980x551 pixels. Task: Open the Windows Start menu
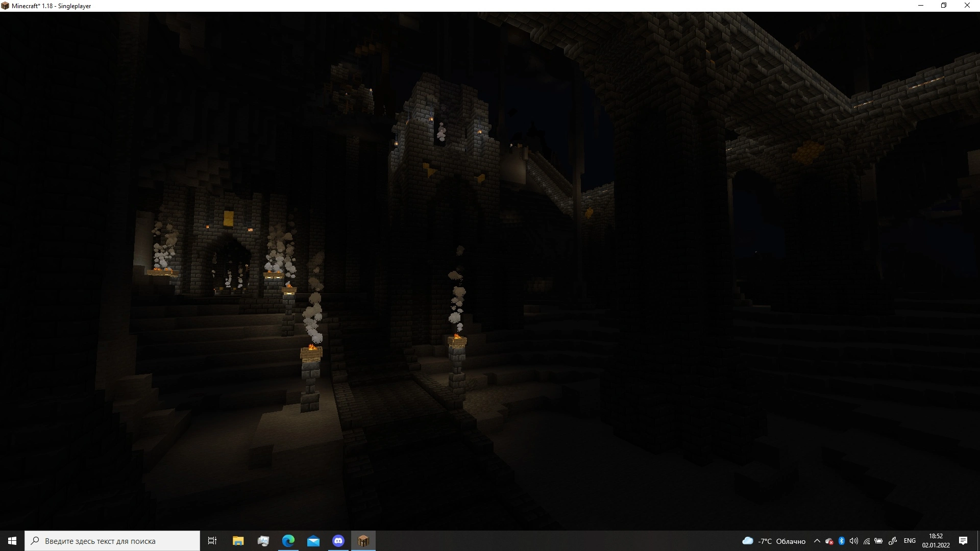tap(12, 541)
